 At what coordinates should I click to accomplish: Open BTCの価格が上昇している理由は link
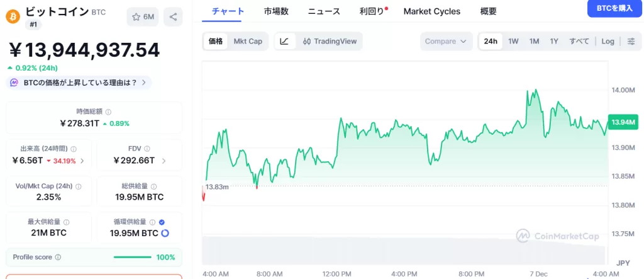click(x=80, y=83)
